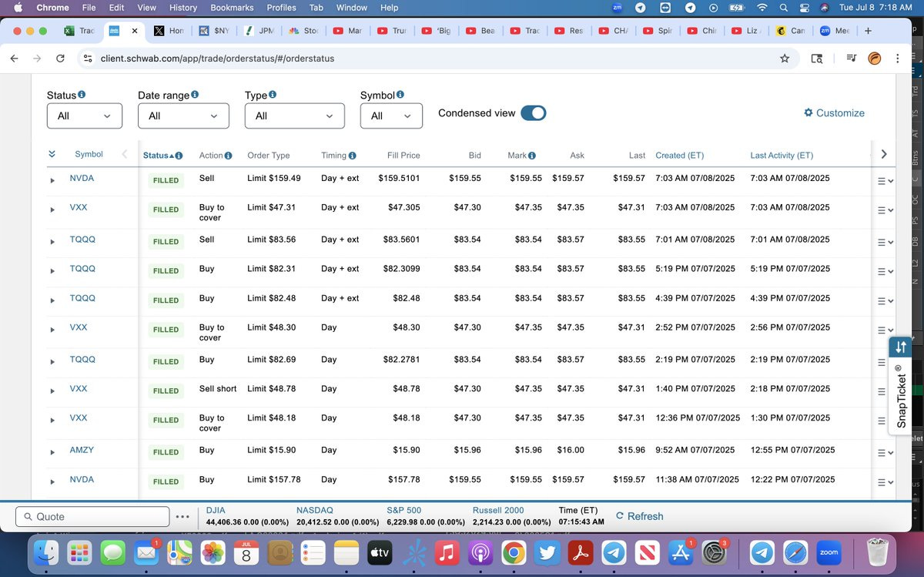Bookmark this page with the star icon
The height and width of the screenshot is (577, 924).
785,58
